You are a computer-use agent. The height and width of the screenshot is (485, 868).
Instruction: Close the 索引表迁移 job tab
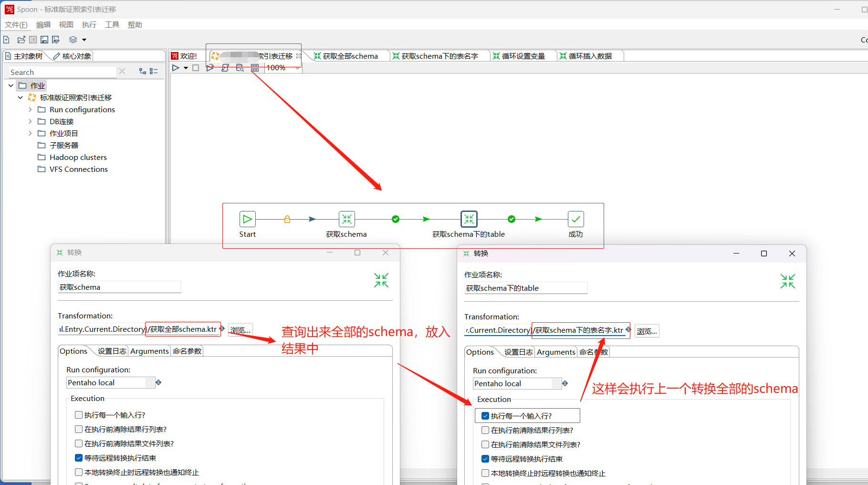299,56
